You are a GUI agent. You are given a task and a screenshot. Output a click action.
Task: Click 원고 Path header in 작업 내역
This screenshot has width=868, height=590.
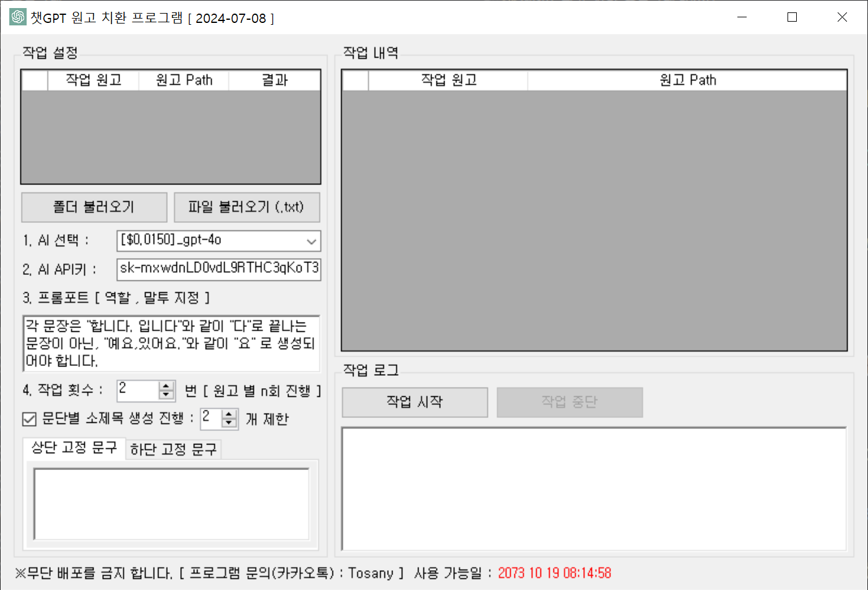(x=687, y=80)
